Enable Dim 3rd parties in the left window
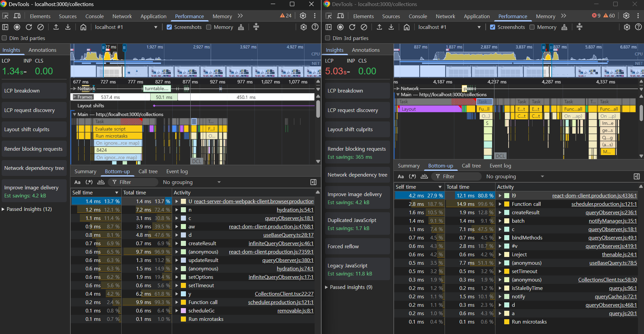The height and width of the screenshot is (334, 644). tap(4, 38)
